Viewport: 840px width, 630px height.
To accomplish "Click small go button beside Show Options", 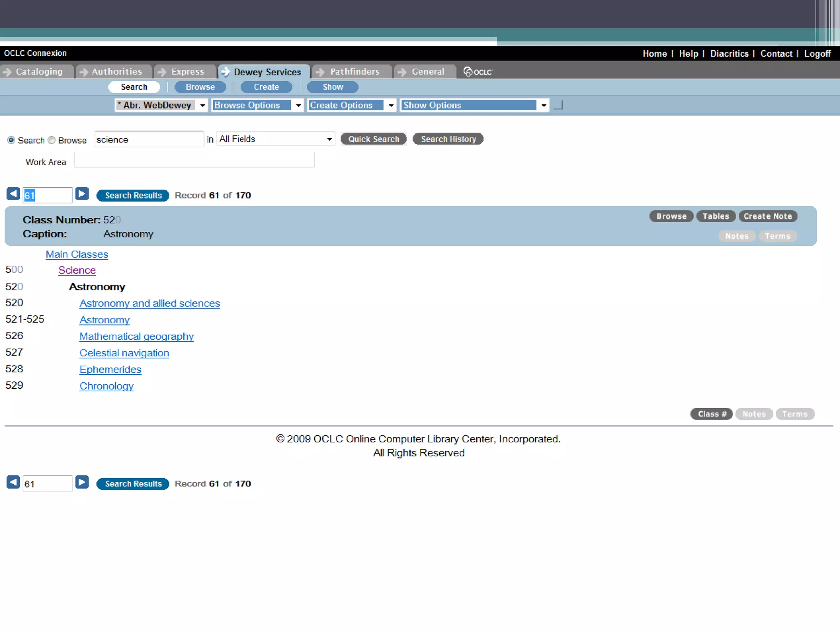I will coord(558,105).
